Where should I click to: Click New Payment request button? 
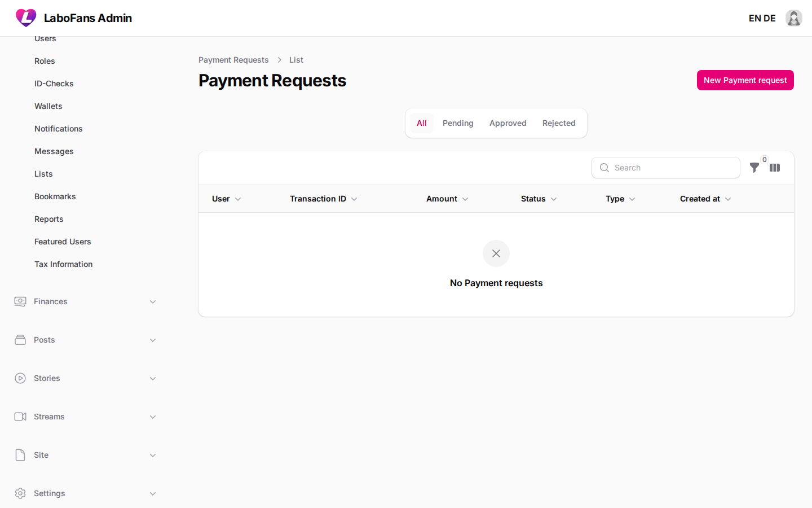tap(745, 80)
